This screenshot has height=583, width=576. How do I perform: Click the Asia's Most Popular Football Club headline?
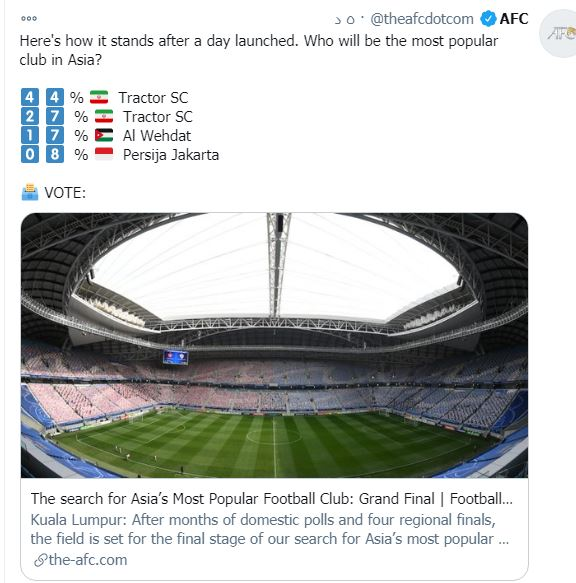[x=271, y=499]
